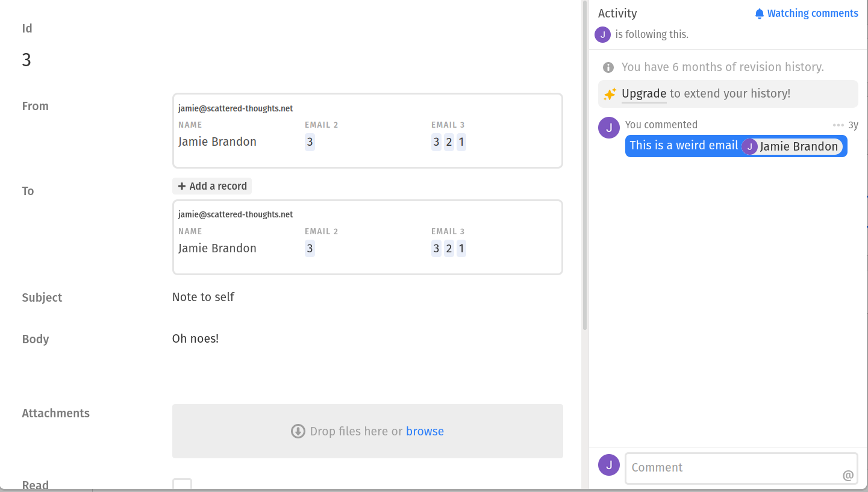Click the To linked record card email

point(236,214)
